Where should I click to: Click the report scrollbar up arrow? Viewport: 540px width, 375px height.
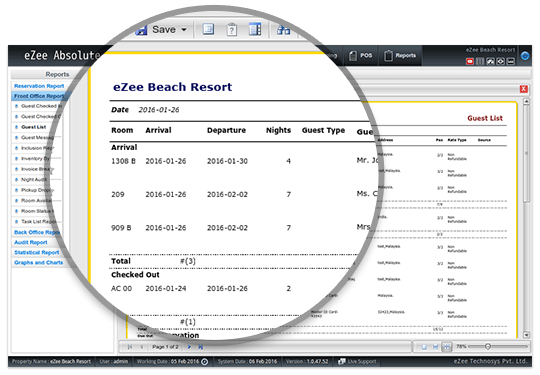(526, 102)
